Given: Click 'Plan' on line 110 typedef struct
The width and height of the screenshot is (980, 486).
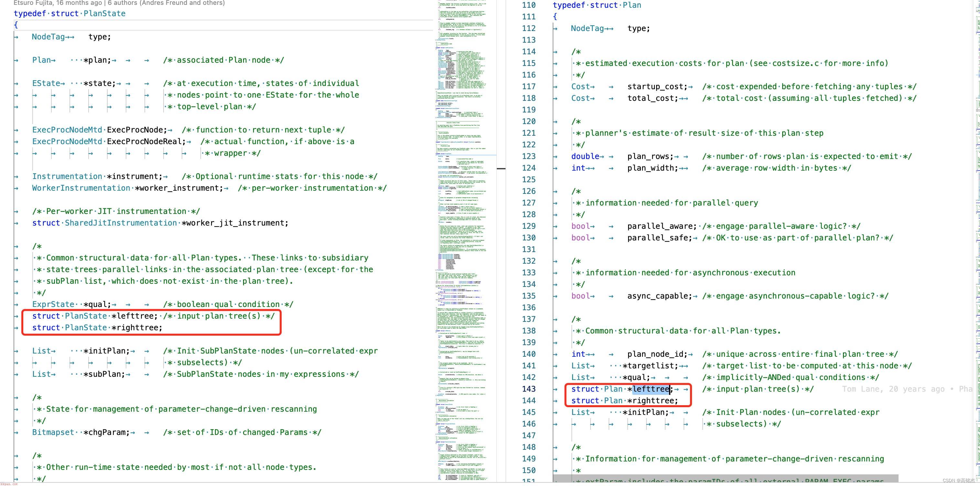Looking at the screenshot, I should pyautogui.click(x=632, y=5).
